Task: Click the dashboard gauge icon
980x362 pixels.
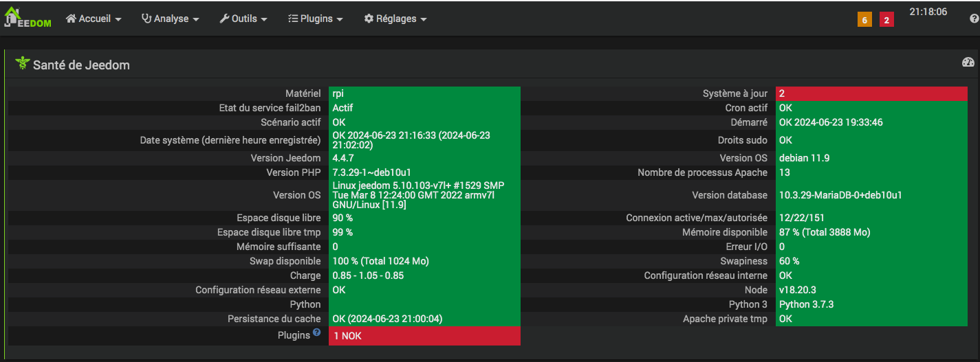Action: 968,63
